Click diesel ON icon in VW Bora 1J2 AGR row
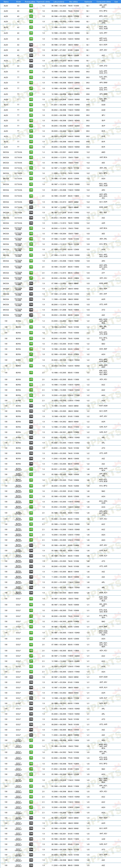 [31, 422]
